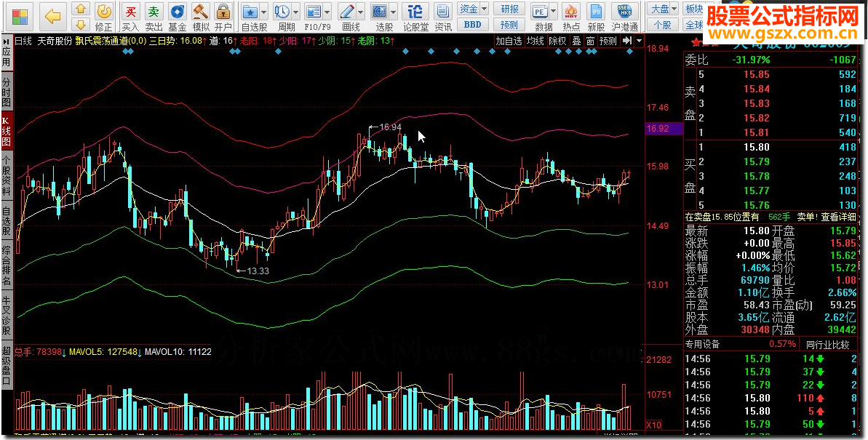868x440 pixels.
Task: Expand the 周期 period dropdown arrow
Action: tap(295, 11)
